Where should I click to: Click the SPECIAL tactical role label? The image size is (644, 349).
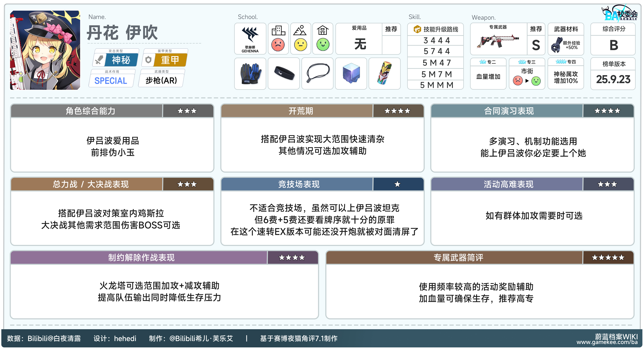point(111,81)
